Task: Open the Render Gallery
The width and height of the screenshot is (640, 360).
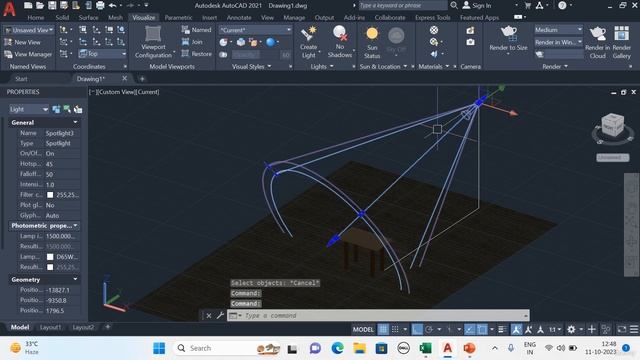Action: pos(622,42)
